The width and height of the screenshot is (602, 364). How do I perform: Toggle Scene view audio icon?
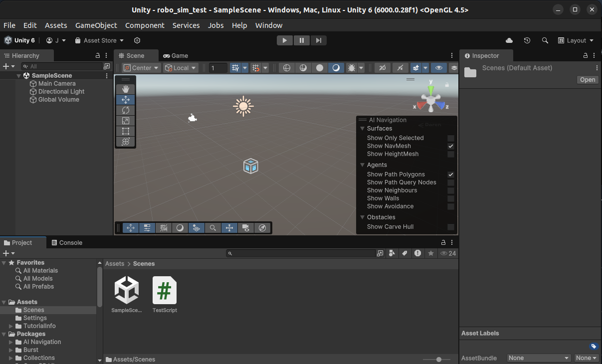(400, 67)
